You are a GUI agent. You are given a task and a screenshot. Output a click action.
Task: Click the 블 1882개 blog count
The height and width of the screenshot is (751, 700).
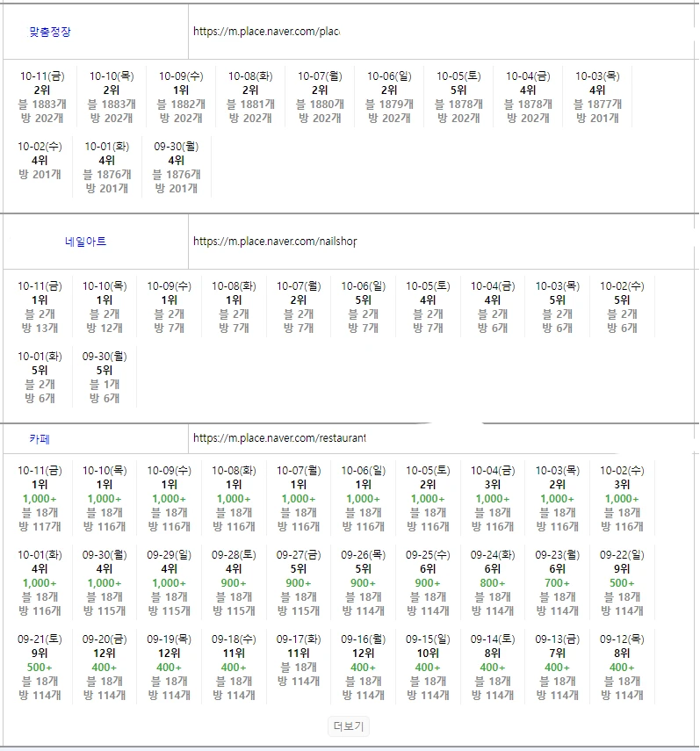(x=181, y=105)
